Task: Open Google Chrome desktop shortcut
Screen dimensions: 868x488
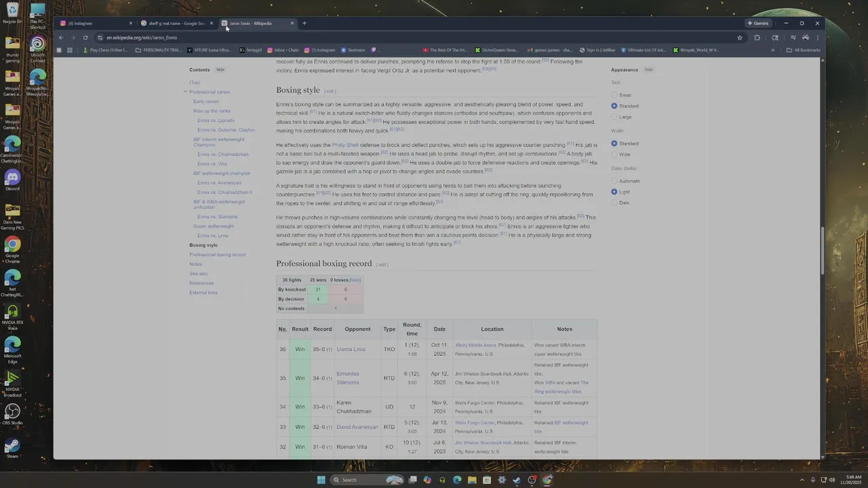Action: (x=12, y=249)
